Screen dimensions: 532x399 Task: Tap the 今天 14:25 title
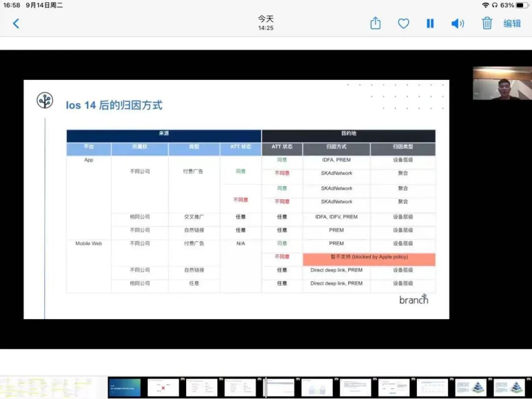(x=266, y=23)
